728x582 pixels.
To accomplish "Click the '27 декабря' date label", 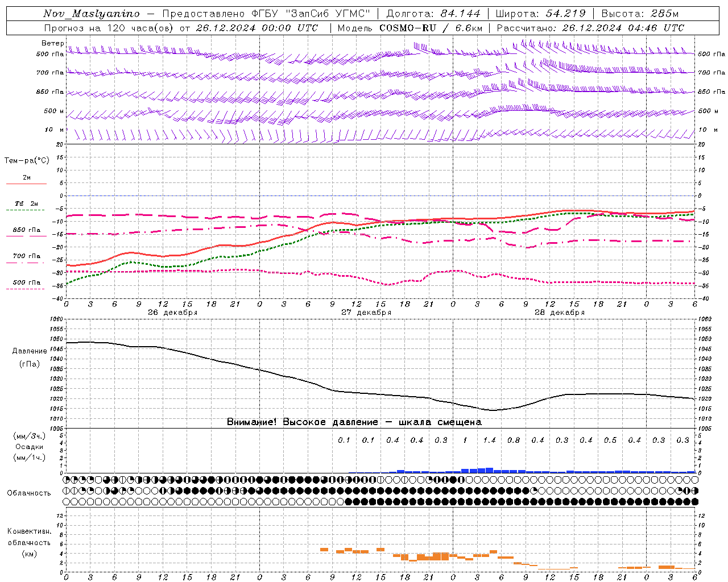I will pos(366,313).
